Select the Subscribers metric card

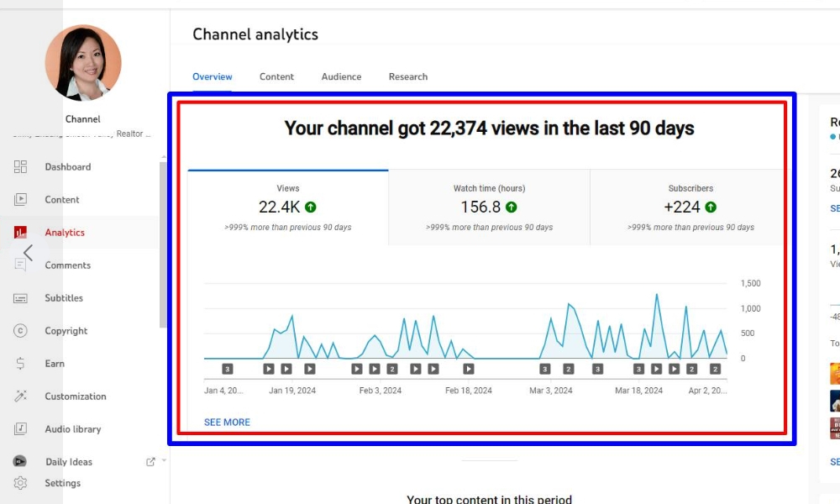[x=690, y=207]
